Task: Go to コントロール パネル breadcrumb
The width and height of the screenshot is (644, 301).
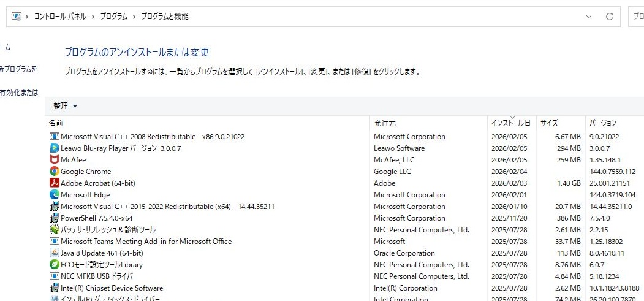Action: click(59, 17)
